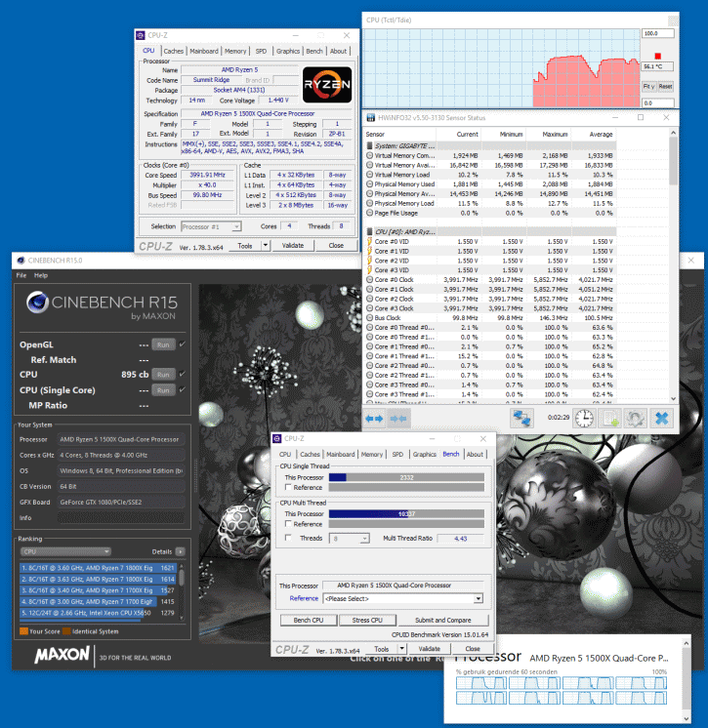
Task: Switch to Caches tab in top CPU-Z window
Action: [173, 51]
